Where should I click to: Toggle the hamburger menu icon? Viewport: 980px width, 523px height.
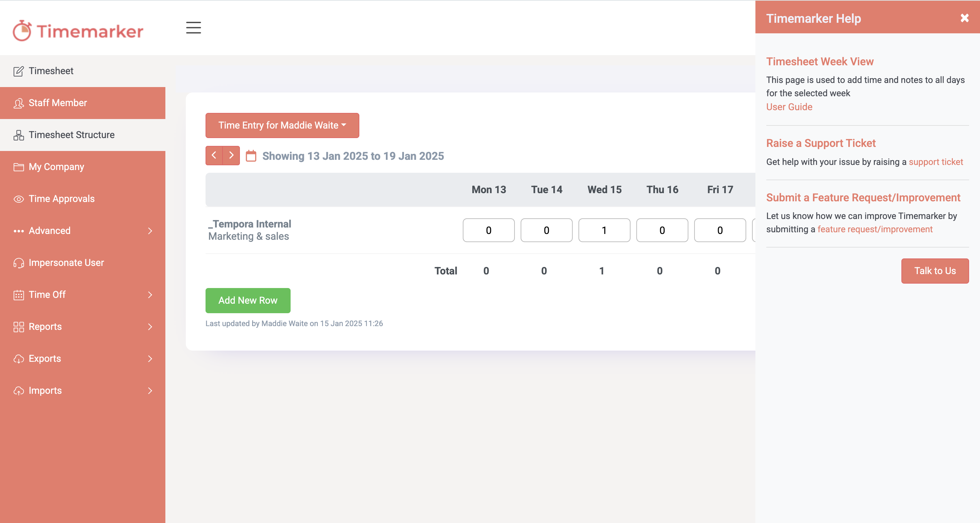193,28
